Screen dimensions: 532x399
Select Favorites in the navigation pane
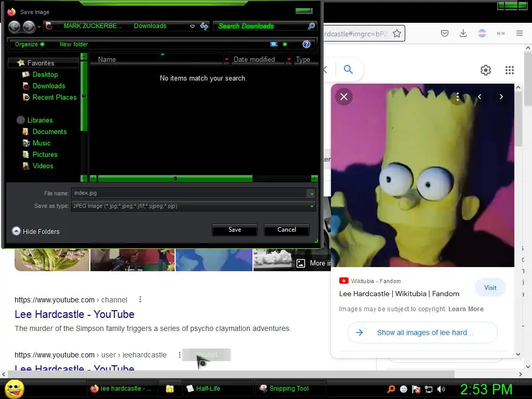[x=41, y=63]
